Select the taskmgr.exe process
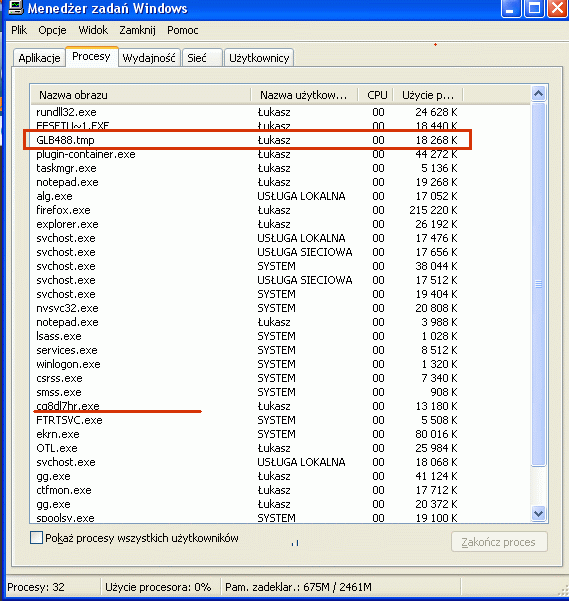The height and width of the screenshot is (601, 569). click(246, 168)
